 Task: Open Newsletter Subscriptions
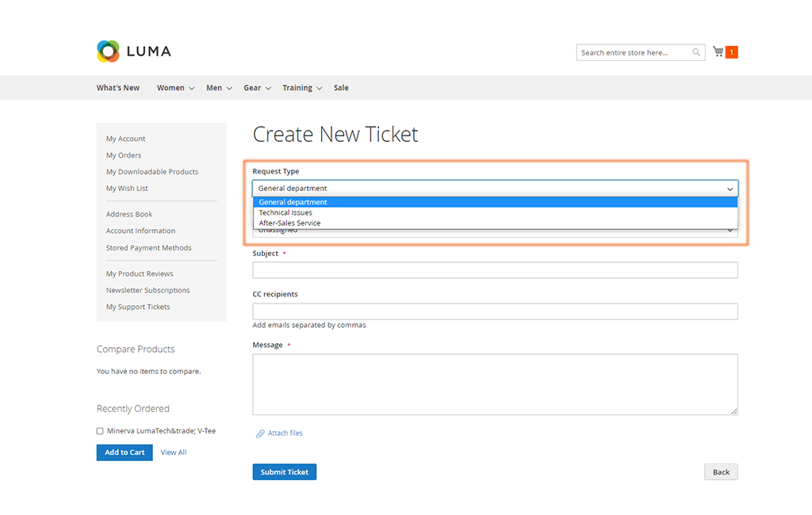[148, 290]
